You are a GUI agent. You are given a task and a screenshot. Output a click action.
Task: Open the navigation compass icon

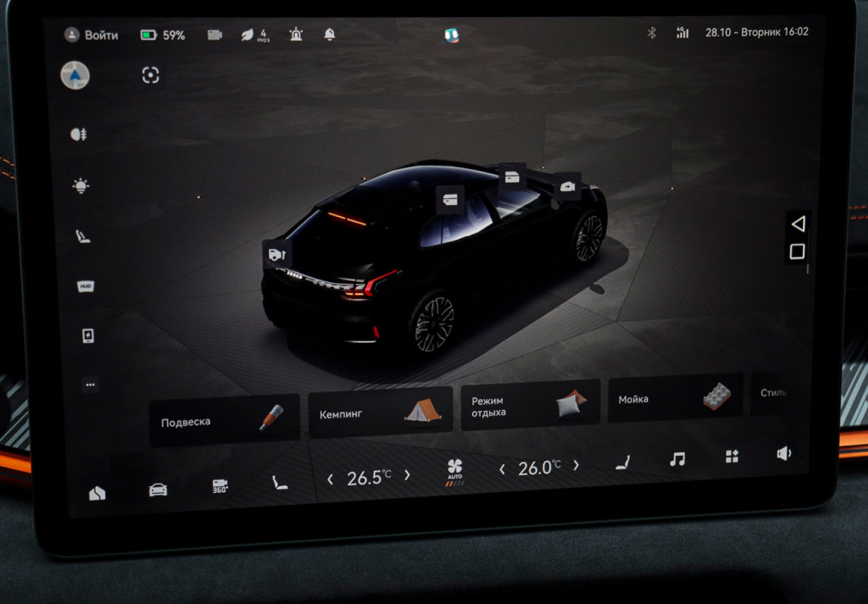pyautogui.click(x=75, y=75)
